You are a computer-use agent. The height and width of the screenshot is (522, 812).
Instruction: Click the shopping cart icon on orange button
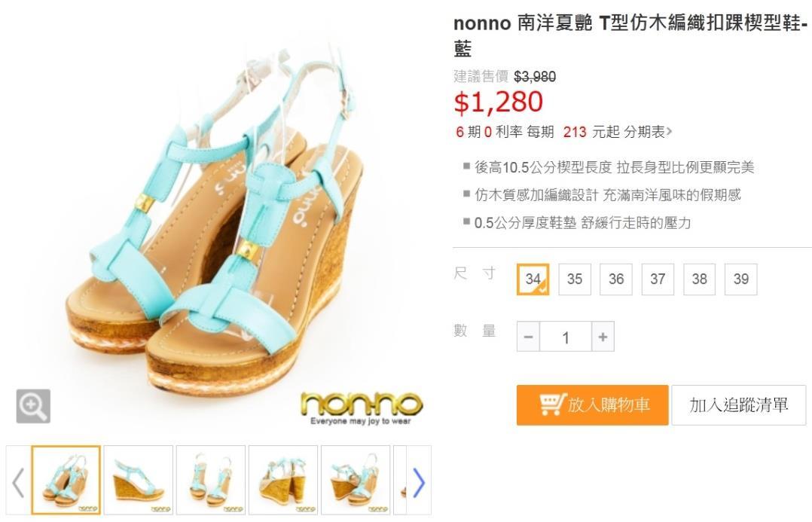[x=552, y=404]
